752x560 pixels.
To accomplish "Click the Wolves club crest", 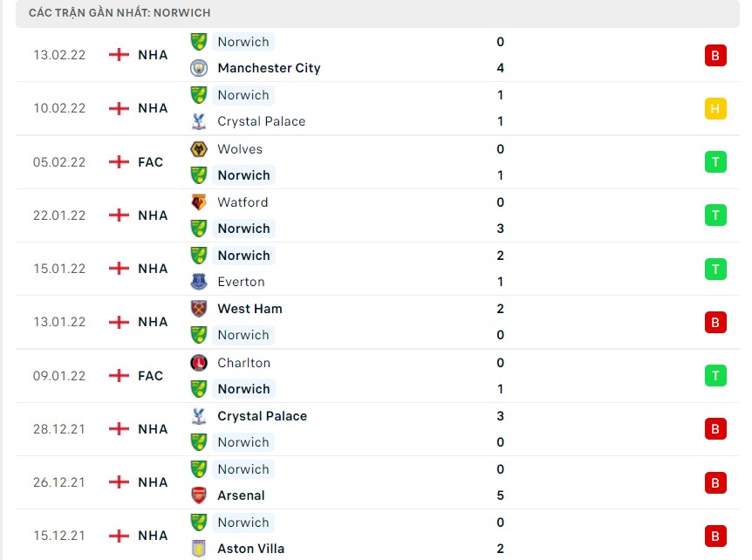I will click(x=199, y=149).
